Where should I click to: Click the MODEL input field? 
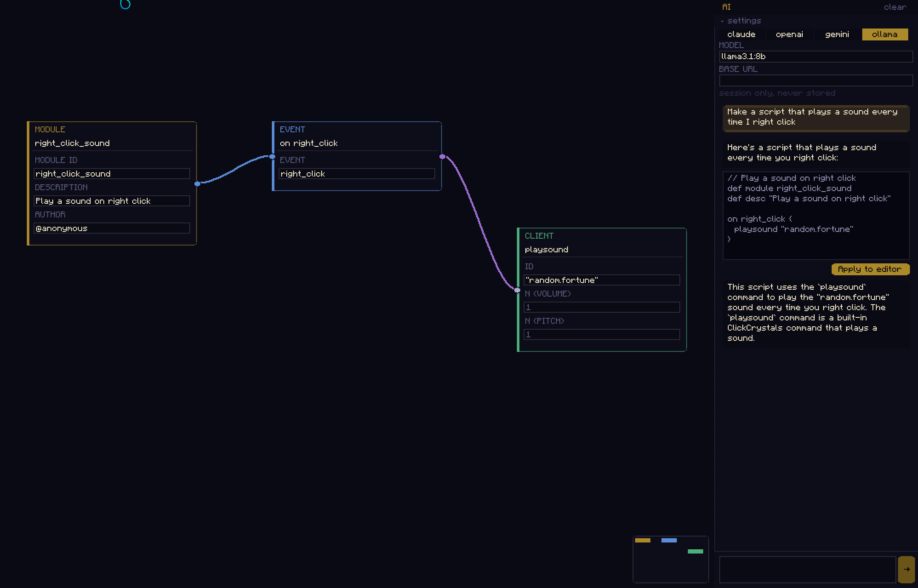[x=816, y=56]
